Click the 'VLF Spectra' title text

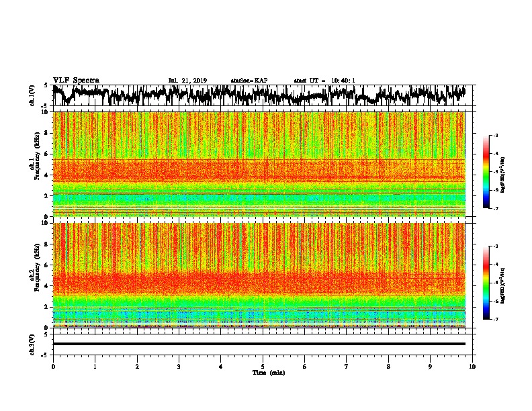(x=76, y=81)
